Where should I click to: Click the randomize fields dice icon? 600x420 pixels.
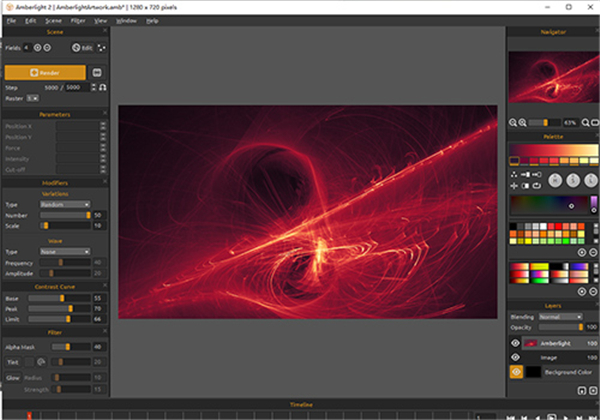tap(102, 47)
